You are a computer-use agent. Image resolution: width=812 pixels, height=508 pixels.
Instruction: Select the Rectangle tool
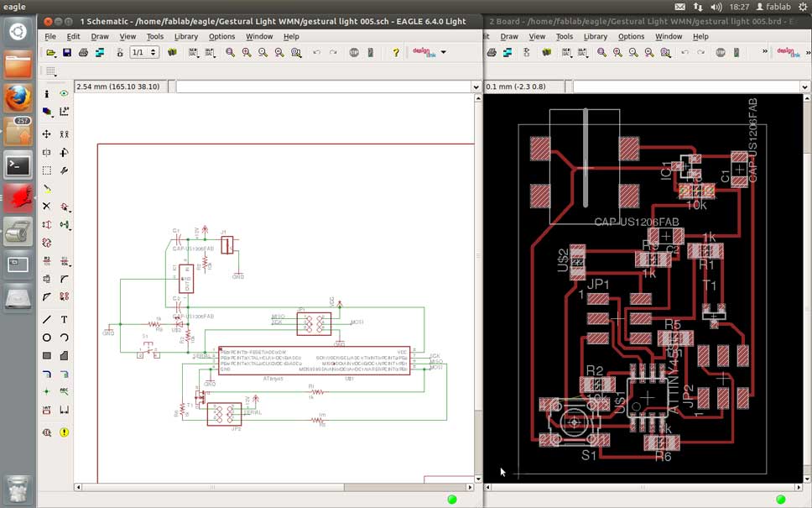[47, 356]
